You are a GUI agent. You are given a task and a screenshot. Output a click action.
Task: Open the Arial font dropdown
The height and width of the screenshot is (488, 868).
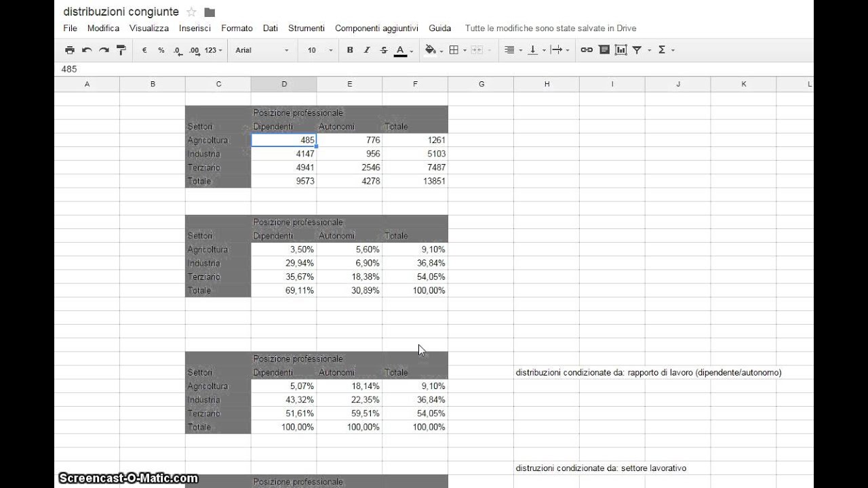(262, 50)
